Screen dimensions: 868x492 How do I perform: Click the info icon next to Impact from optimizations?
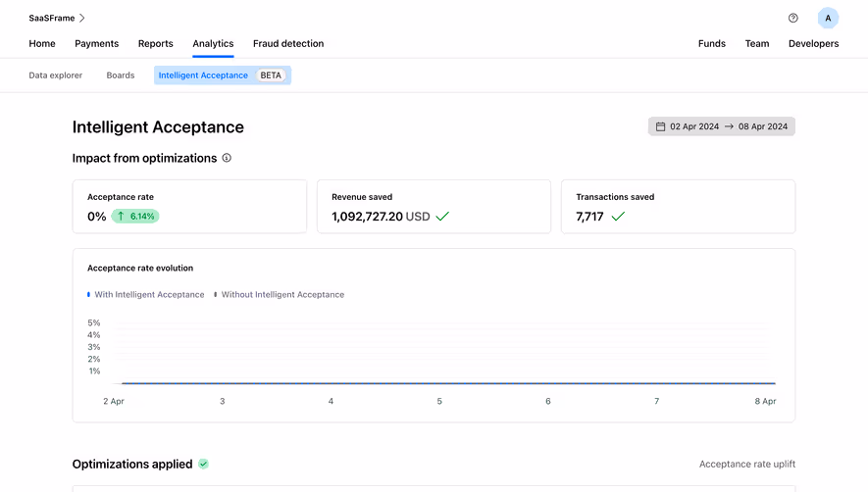click(x=227, y=158)
